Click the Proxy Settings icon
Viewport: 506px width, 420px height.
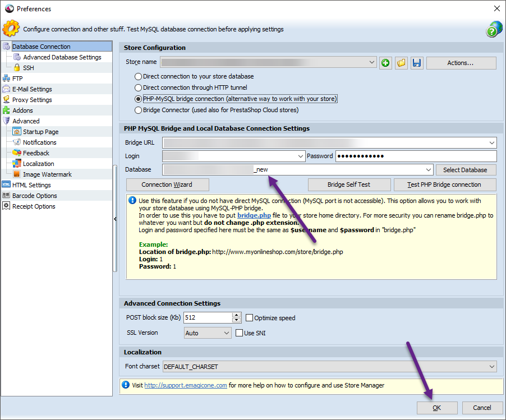pos(6,100)
